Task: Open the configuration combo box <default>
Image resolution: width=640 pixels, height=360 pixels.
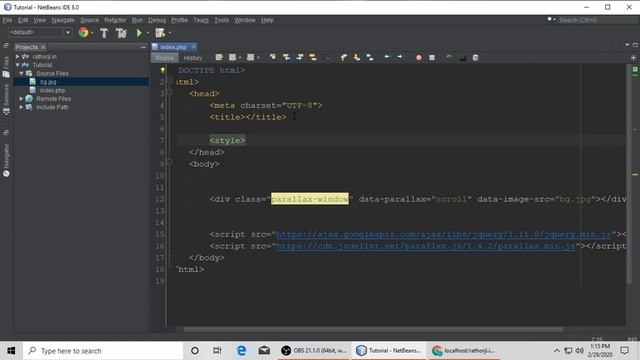Action: tap(40, 32)
